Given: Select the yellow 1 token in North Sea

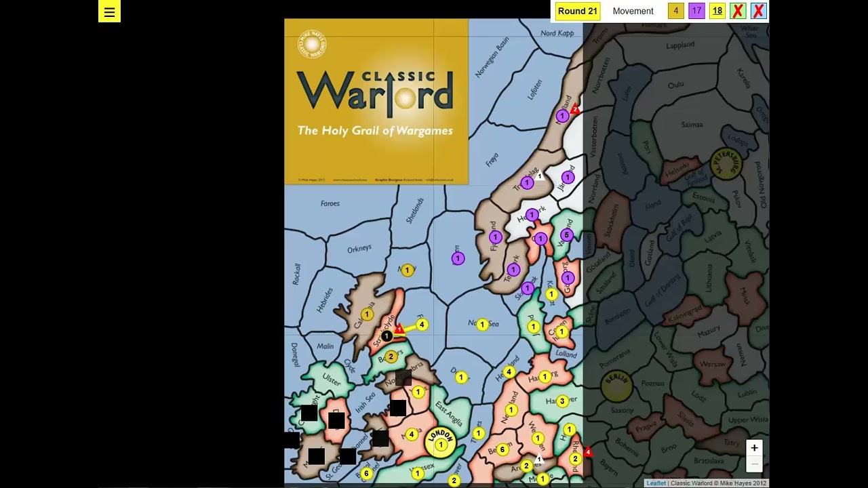Looking at the screenshot, I should click(482, 325).
